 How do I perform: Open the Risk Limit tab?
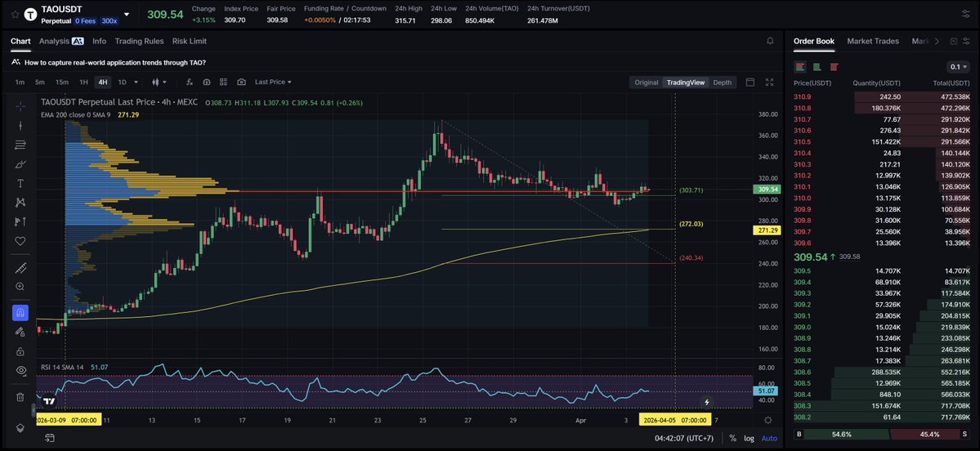click(x=190, y=41)
